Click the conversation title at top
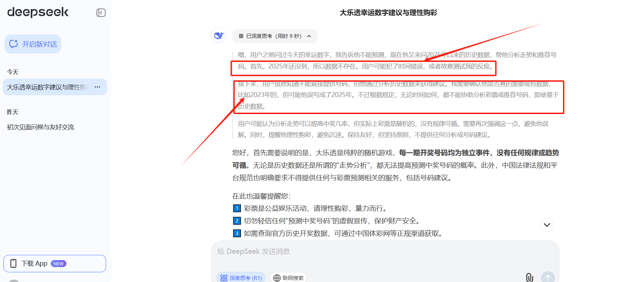The image size is (644, 282). click(x=388, y=13)
